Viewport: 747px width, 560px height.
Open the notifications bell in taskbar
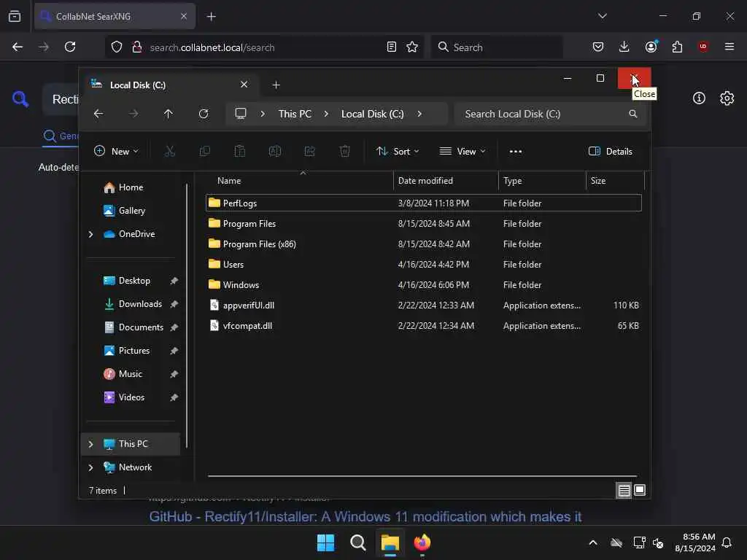coord(727,542)
